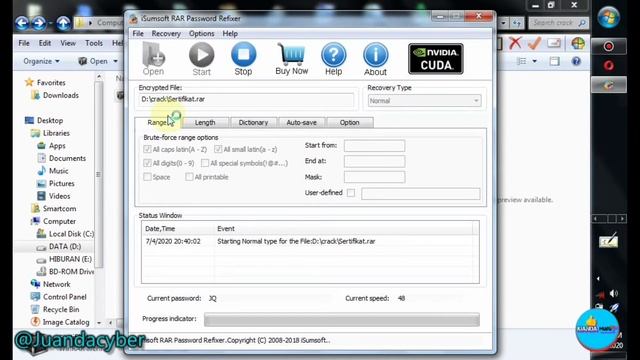Open the Recovery menu
The height and width of the screenshot is (360, 640).
(x=166, y=33)
